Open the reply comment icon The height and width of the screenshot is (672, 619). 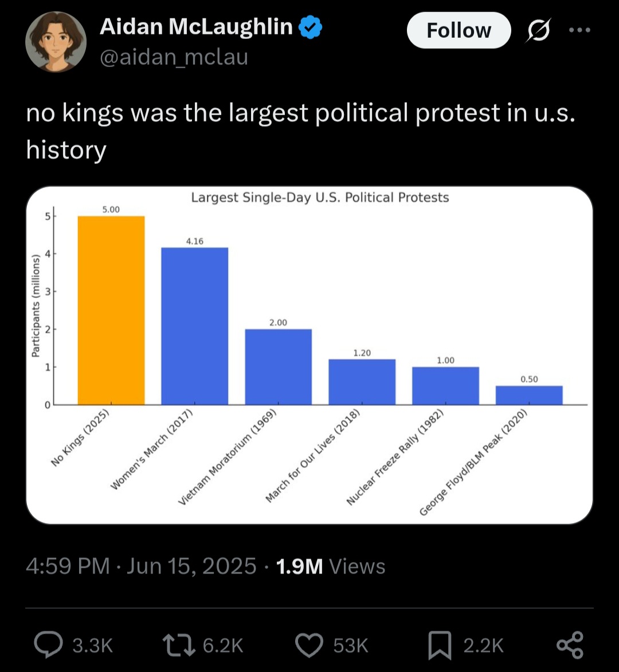click(x=49, y=645)
